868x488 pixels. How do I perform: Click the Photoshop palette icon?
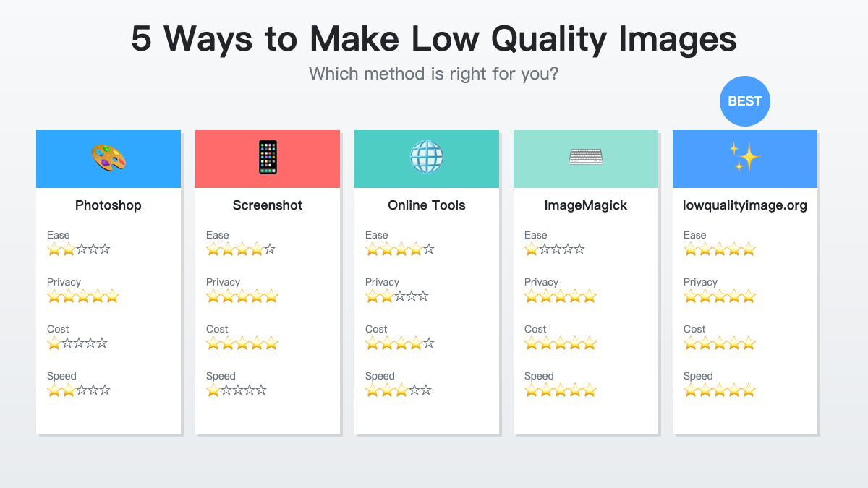click(x=109, y=158)
